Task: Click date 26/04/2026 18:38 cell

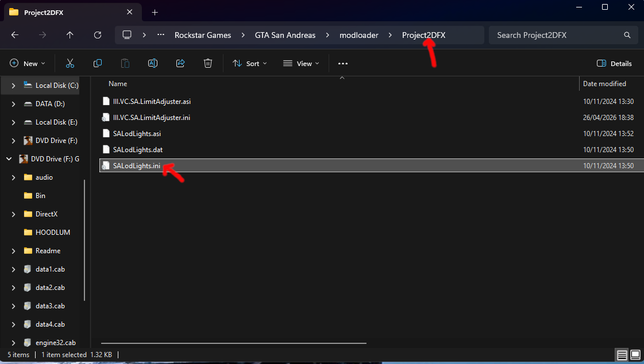Action: [608, 117]
